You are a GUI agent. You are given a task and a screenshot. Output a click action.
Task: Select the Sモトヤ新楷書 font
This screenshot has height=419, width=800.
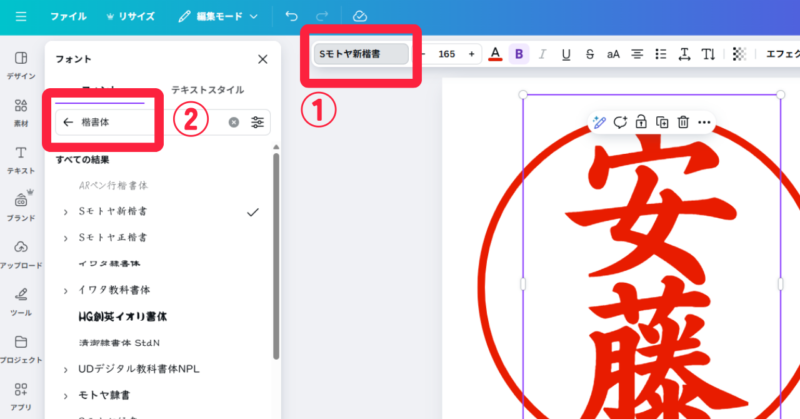pyautogui.click(x=113, y=211)
